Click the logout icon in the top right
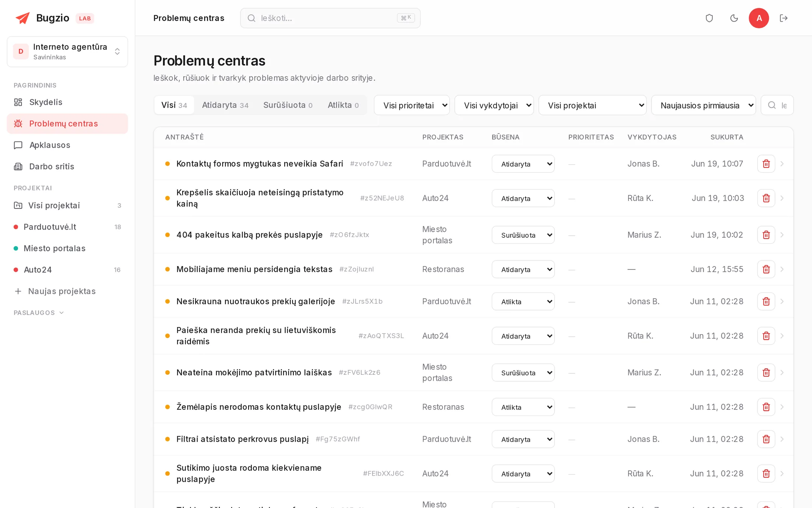Viewport: 812px width, 508px height. (x=784, y=18)
